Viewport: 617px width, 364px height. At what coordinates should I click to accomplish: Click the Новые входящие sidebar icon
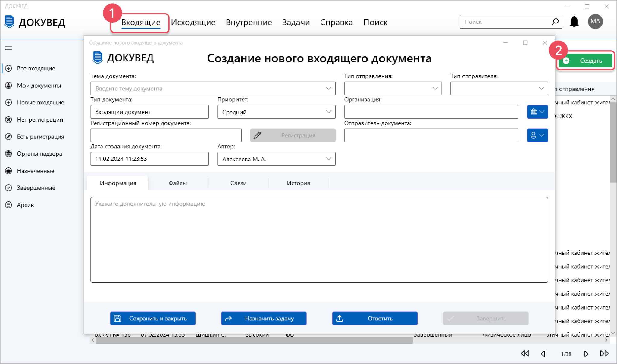[9, 102]
